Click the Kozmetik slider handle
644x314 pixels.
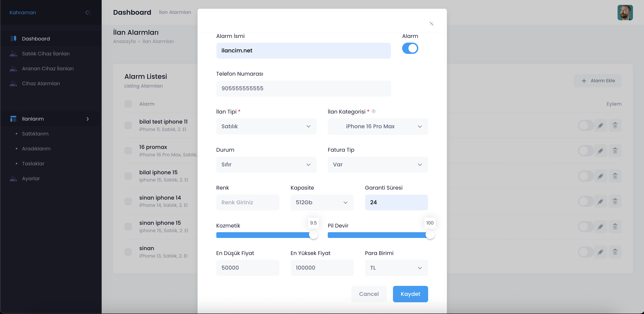[313, 235]
